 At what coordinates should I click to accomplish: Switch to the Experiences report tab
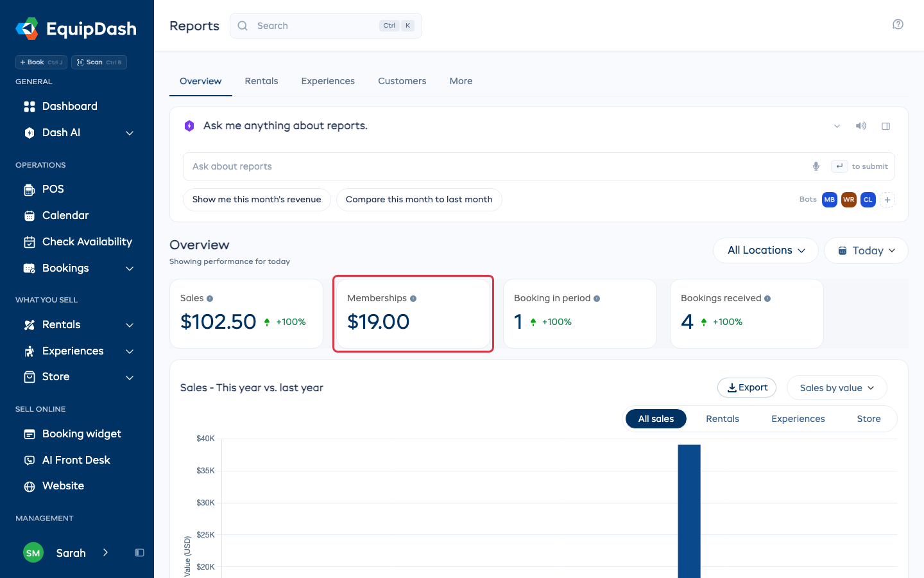coord(328,81)
